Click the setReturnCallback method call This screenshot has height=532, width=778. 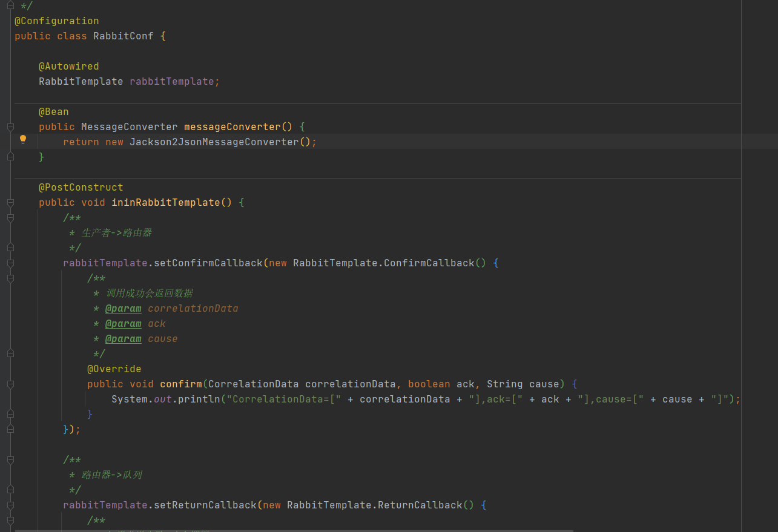point(205,505)
